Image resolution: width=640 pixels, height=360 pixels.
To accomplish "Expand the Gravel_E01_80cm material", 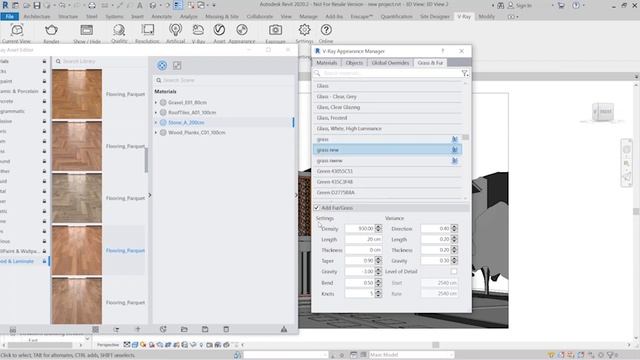I will 156,102.
